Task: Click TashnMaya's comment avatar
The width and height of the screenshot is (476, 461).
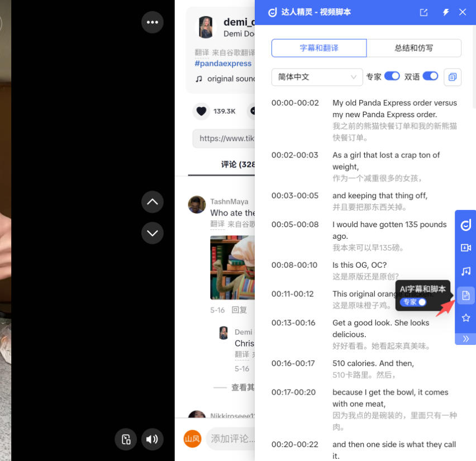Action: click(197, 204)
